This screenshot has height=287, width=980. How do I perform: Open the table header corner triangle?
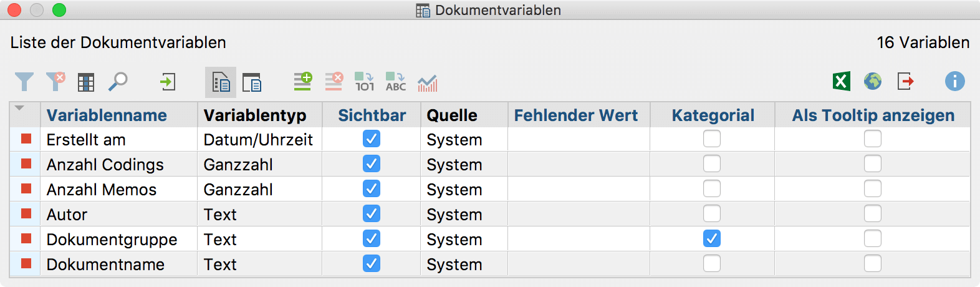pyautogui.click(x=20, y=109)
